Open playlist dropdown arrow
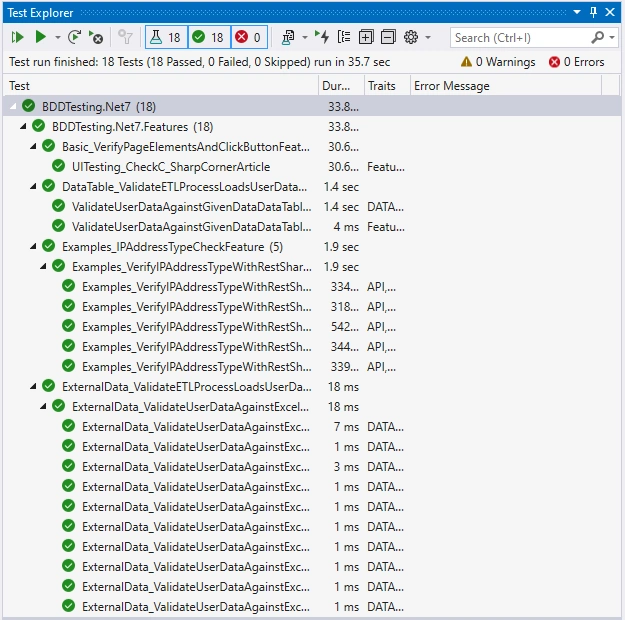 point(305,37)
